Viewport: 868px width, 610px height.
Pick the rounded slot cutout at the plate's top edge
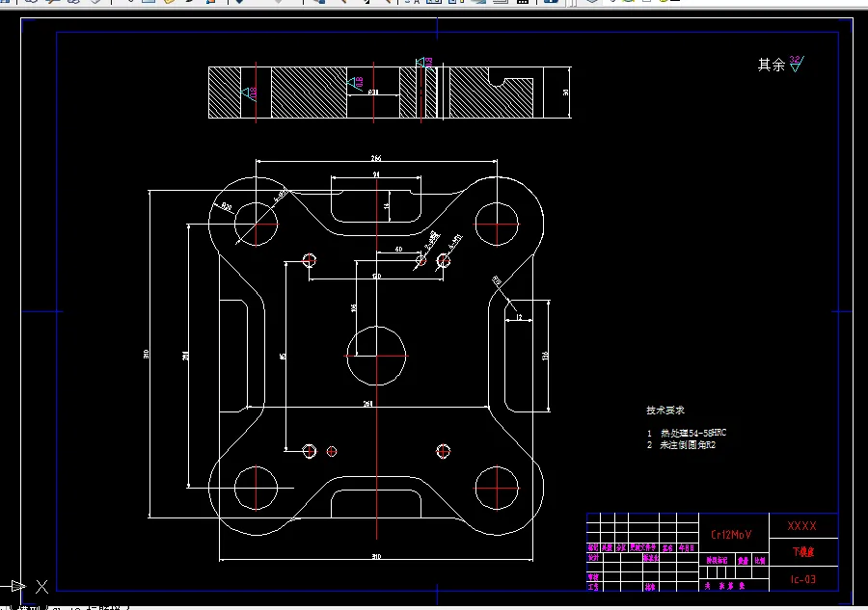click(376, 206)
